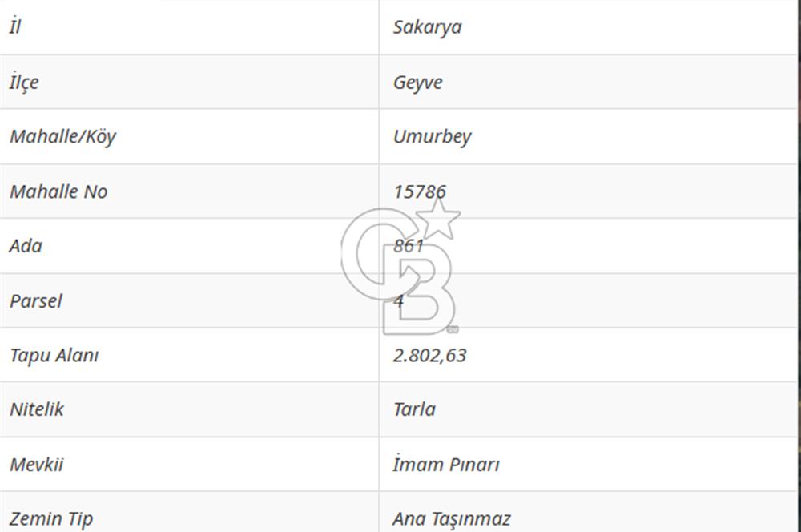Click the Parsel row label
Image resolution: width=801 pixels, height=532 pixels.
pos(35,301)
